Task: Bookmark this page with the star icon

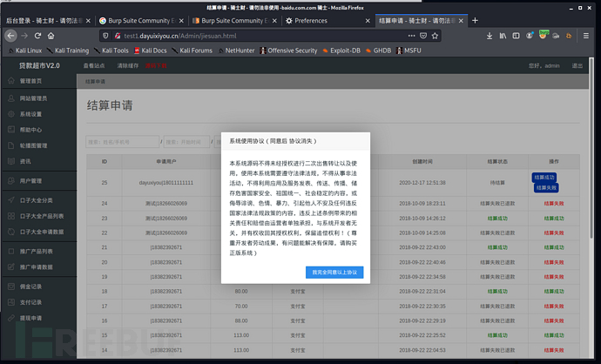Action: coord(435,36)
